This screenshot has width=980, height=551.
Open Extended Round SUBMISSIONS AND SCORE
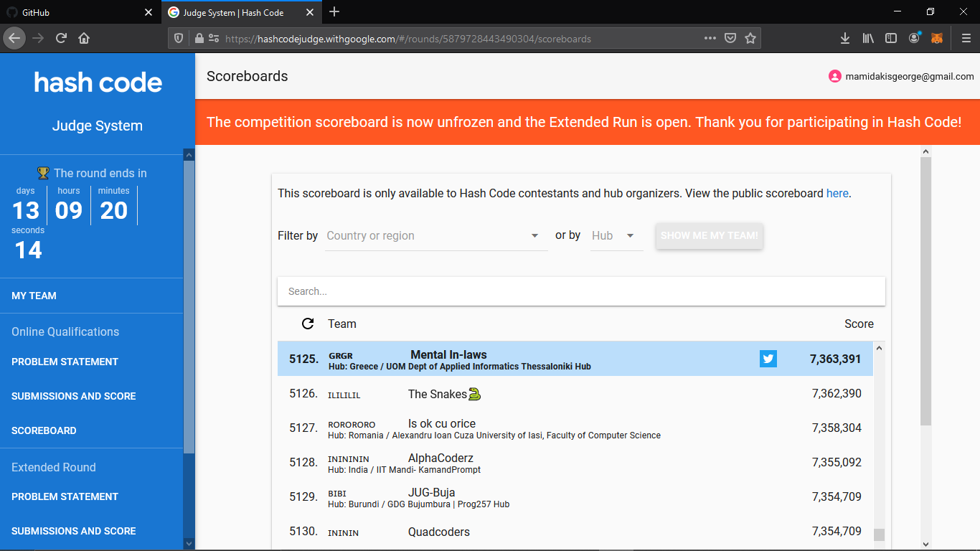pyautogui.click(x=73, y=531)
